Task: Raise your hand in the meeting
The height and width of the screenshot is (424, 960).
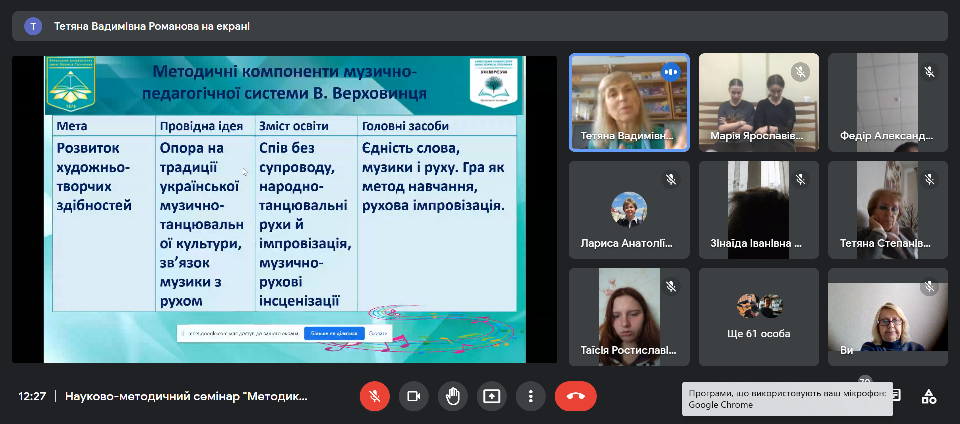Action: pyautogui.click(x=452, y=396)
